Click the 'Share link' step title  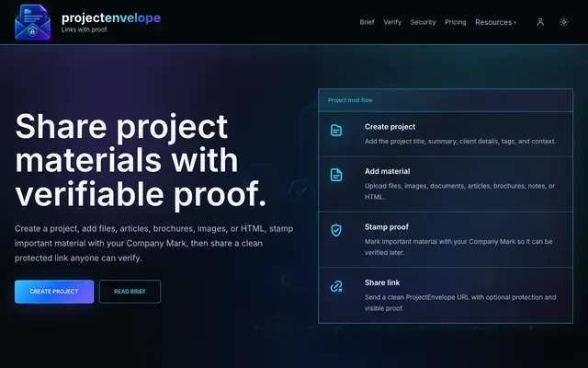pyautogui.click(x=382, y=282)
